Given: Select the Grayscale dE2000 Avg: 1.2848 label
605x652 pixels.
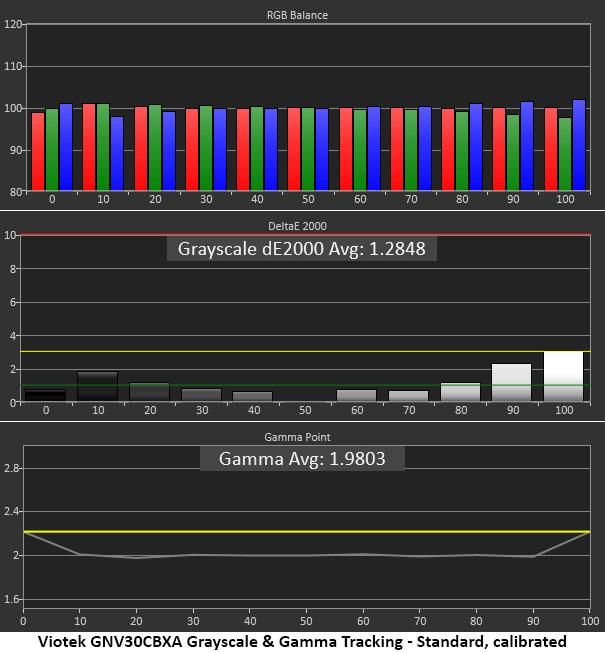Looking at the screenshot, I should (x=301, y=249).
